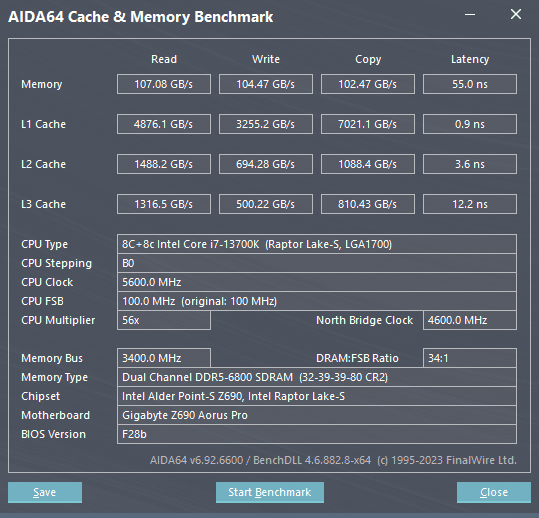
Task: Click the Memory row label
Action: pyautogui.click(x=42, y=84)
